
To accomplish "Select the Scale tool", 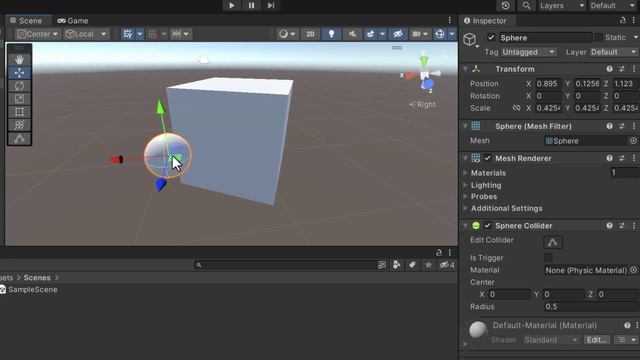I will pos(19,99).
